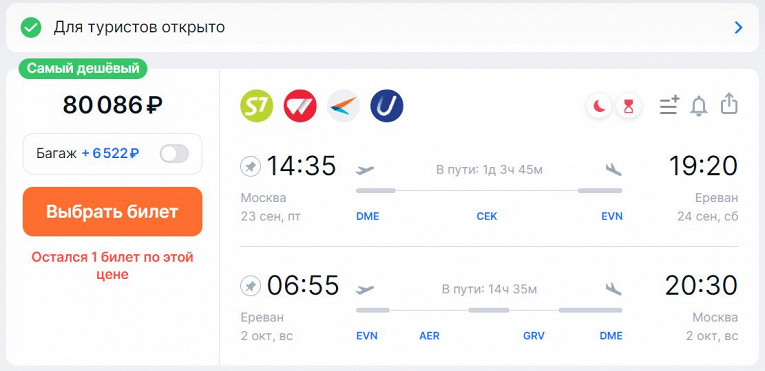Pin the 14:35 Moscow departure flight
765x371 pixels.
tap(251, 167)
